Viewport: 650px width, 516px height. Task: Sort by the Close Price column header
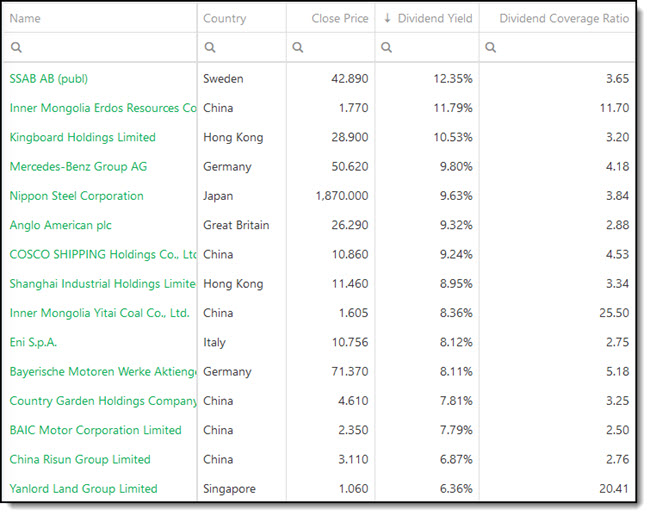[x=340, y=18]
